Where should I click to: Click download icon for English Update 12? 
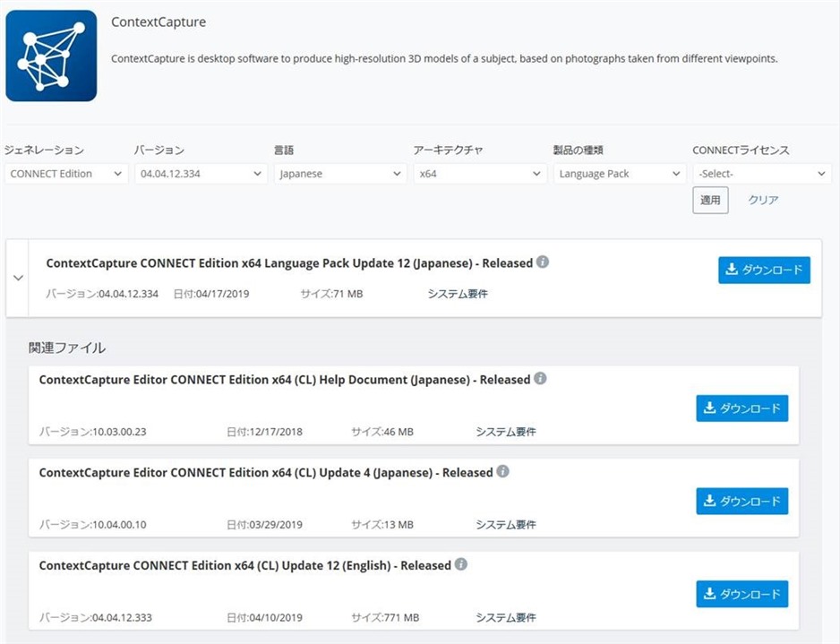710,593
